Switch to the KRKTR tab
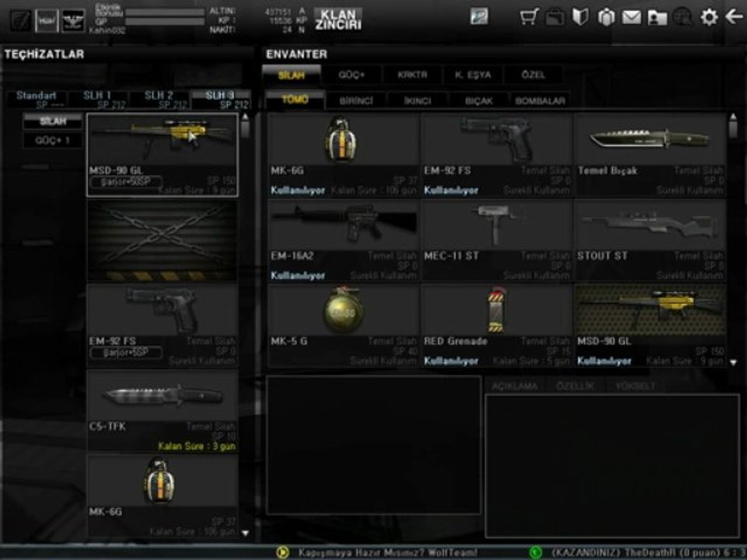The height and width of the screenshot is (560, 747). tap(412, 75)
